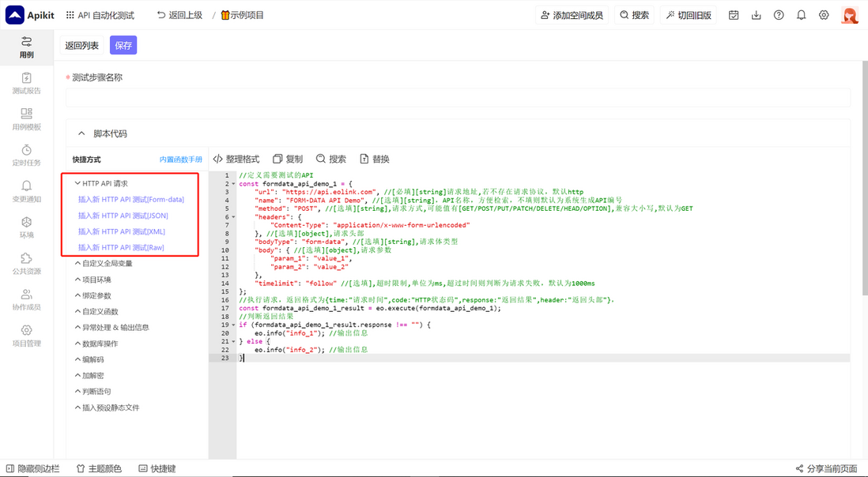Click 隐藏侧边栏 in bottom bar

[x=32, y=469]
